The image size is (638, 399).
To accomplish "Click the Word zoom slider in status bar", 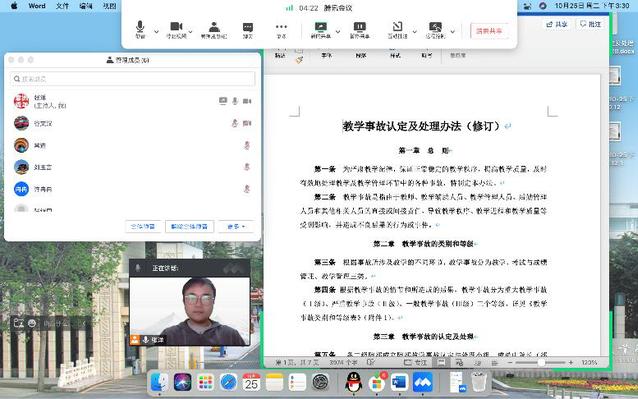I will click(x=541, y=362).
